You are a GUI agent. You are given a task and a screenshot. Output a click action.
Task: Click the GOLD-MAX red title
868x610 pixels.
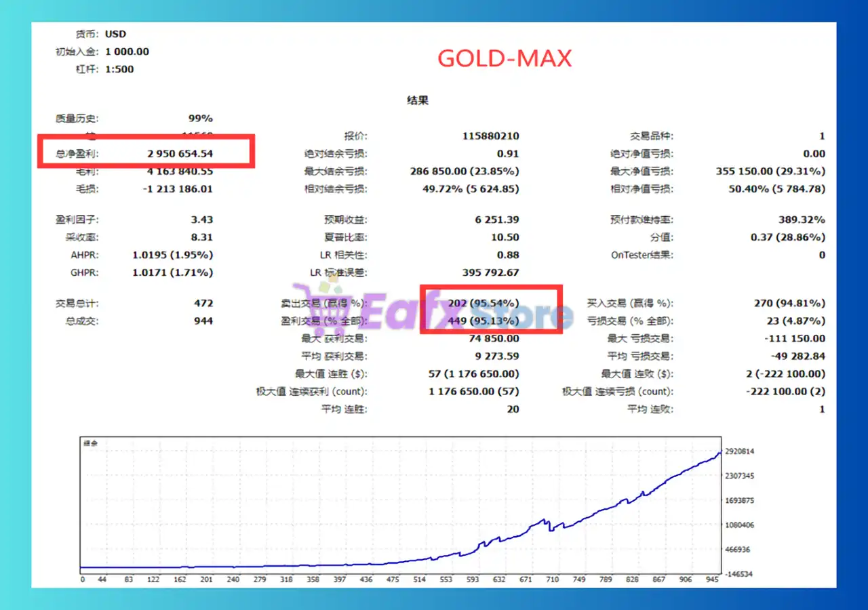point(505,58)
